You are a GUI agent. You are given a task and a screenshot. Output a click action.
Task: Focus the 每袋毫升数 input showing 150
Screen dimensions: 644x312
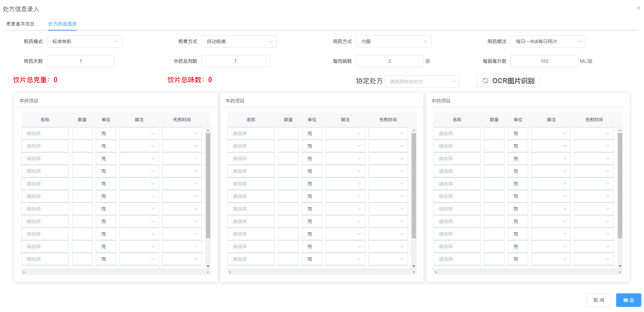pos(544,61)
